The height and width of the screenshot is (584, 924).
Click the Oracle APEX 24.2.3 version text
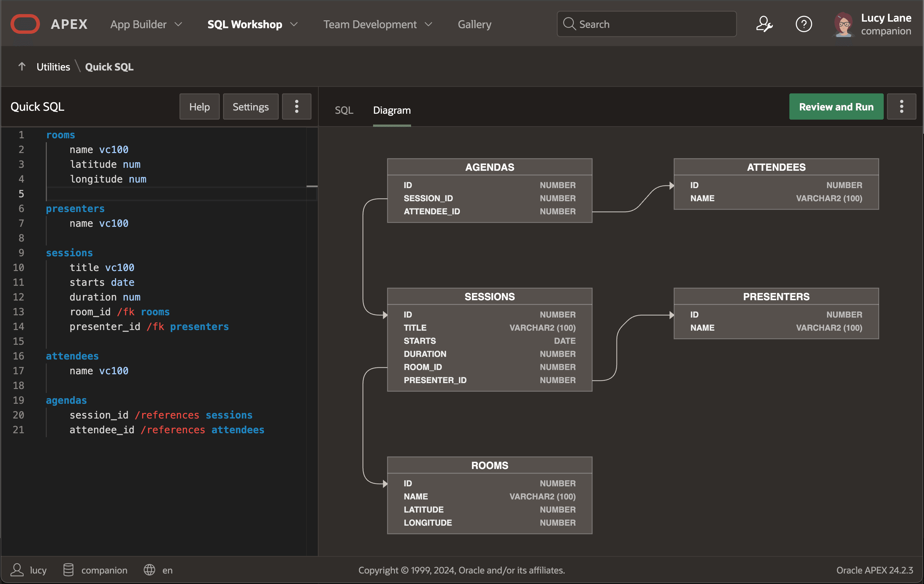[875, 570]
